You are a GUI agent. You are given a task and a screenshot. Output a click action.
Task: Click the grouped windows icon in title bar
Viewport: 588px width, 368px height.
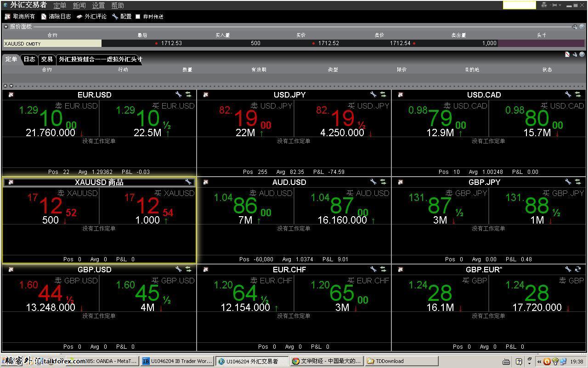click(544, 5)
